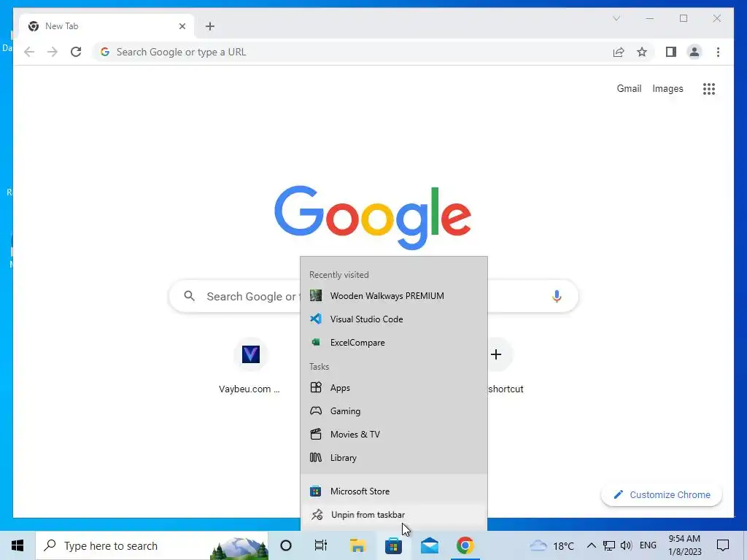Viewport: 747px width, 560px height.
Task: Close the New Tab tab
Action: (182, 26)
